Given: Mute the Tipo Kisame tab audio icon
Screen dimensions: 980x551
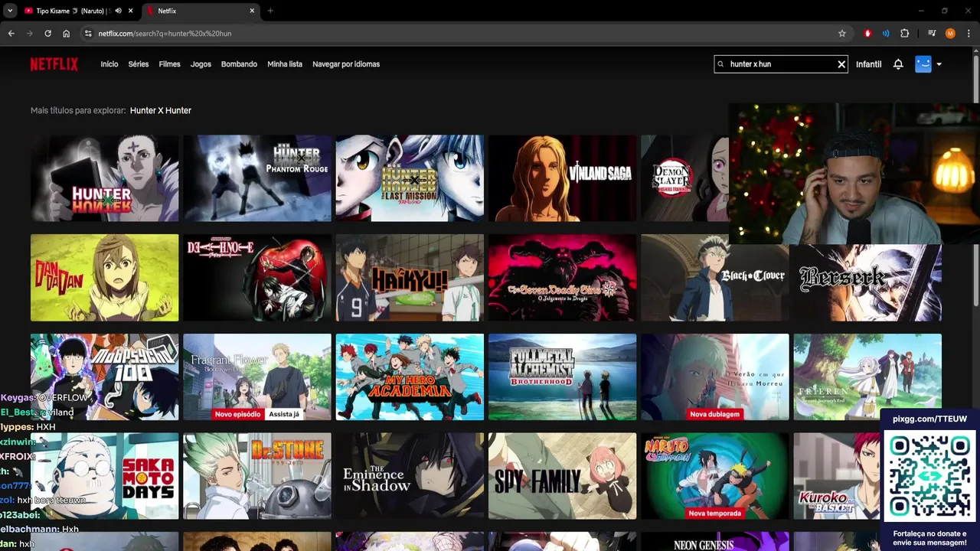Looking at the screenshot, I should click(x=118, y=11).
